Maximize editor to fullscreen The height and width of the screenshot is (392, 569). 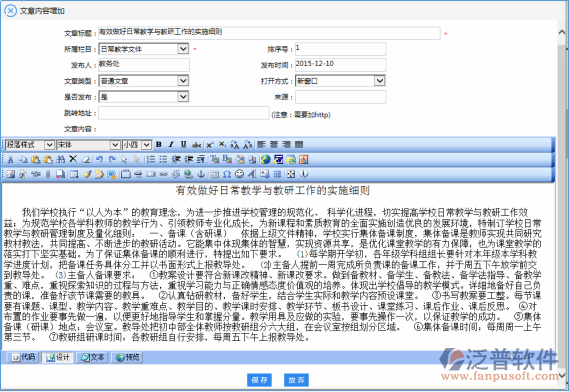click(x=291, y=174)
